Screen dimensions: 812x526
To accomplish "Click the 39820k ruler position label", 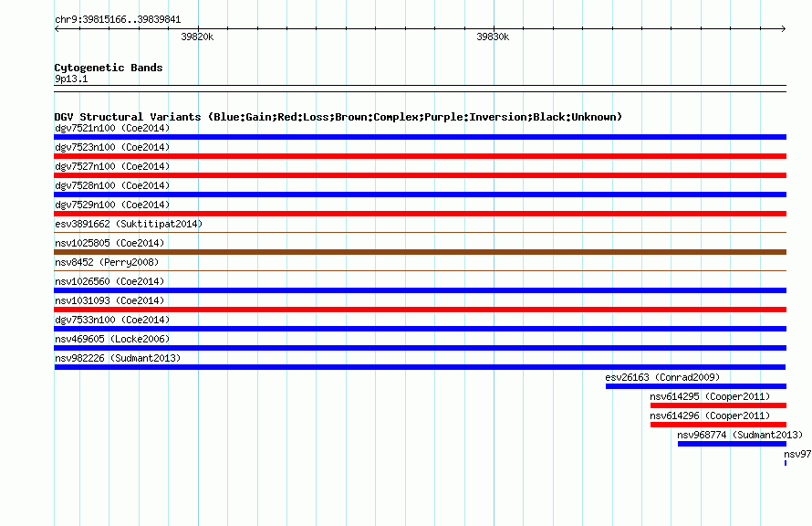I will (x=197, y=37).
